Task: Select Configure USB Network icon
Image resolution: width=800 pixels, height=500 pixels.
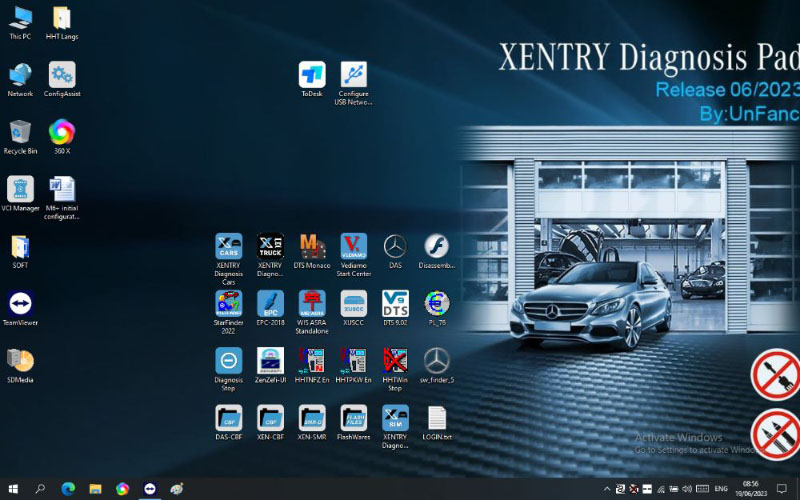Action: [x=354, y=75]
